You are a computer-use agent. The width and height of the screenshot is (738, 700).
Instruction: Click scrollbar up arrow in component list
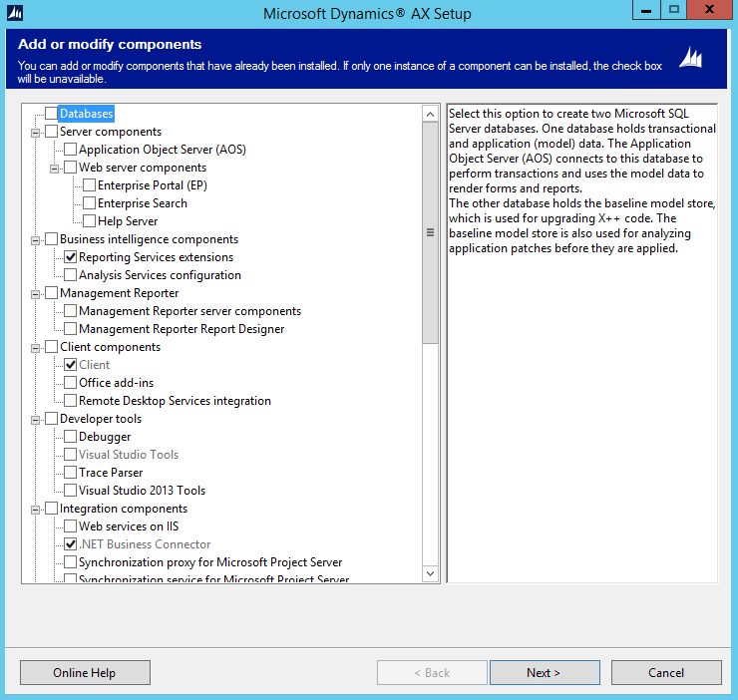430,114
